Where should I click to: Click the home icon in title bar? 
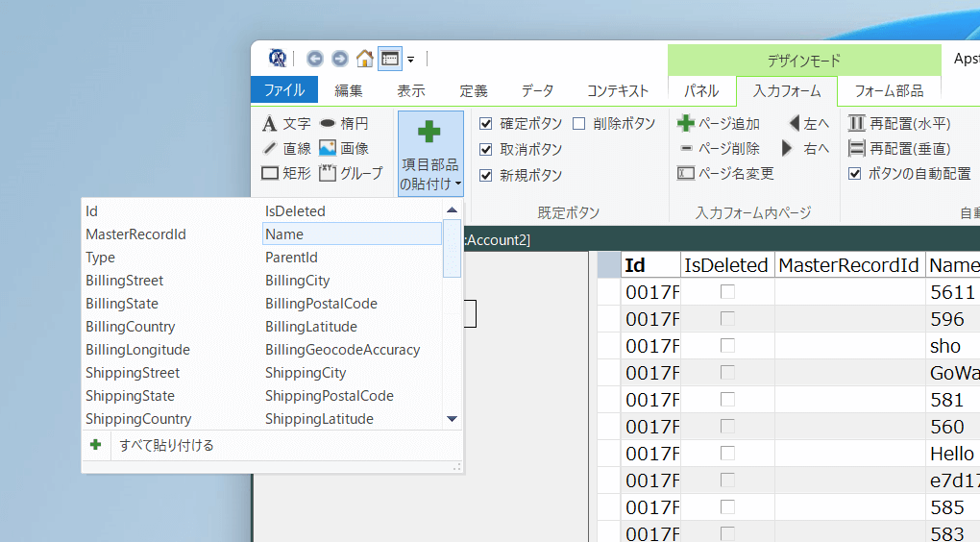pyautogui.click(x=364, y=59)
